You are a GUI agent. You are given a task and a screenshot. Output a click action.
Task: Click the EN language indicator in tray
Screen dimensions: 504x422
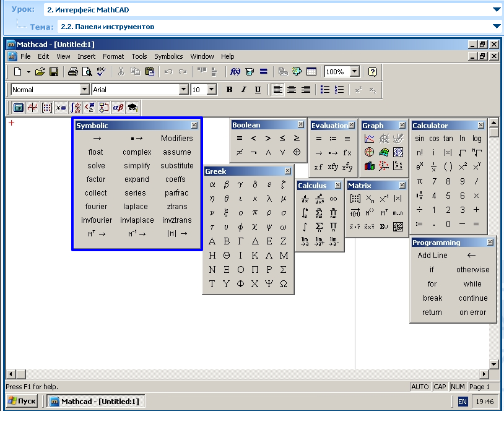click(x=463, y=402)
